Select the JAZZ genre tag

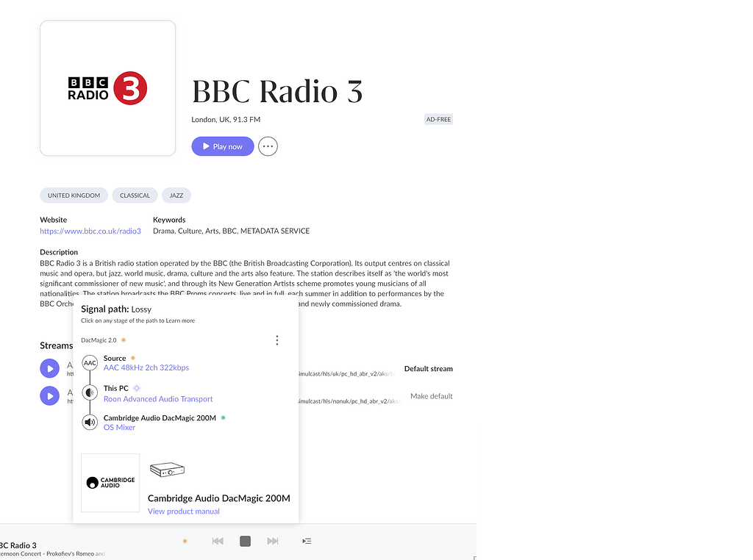coord(176,195)
